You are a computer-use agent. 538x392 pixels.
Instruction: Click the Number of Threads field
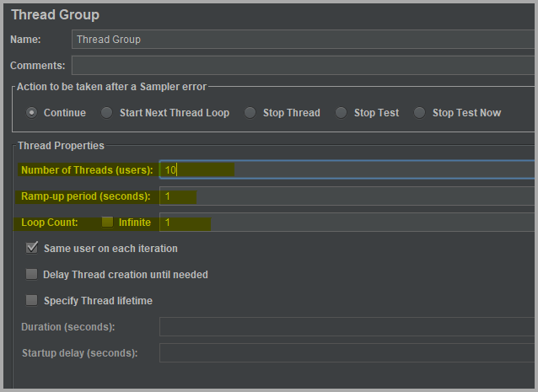click(x=346, y=170)
